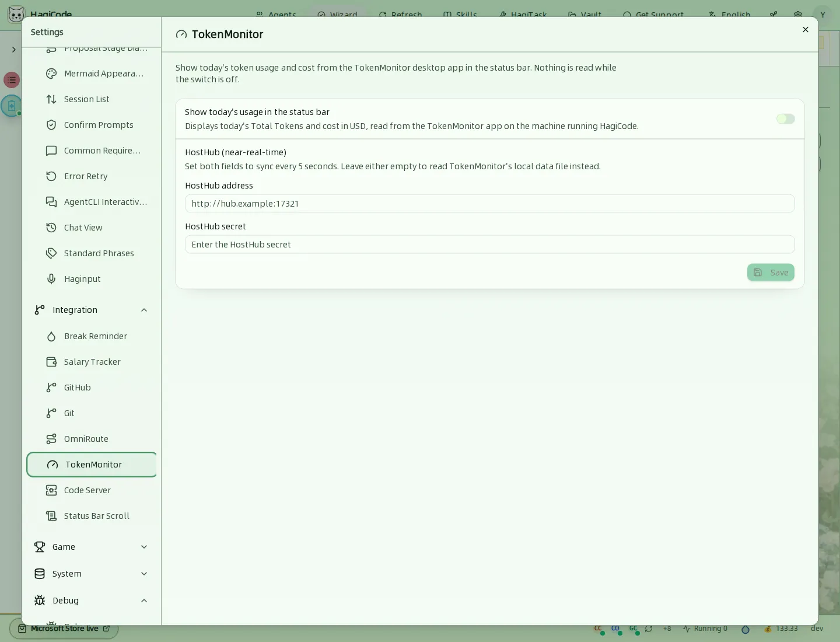Click the Standard Phrases tag icon
The width and height of the screenshot is (840, 642).
[x=51, y=253]
